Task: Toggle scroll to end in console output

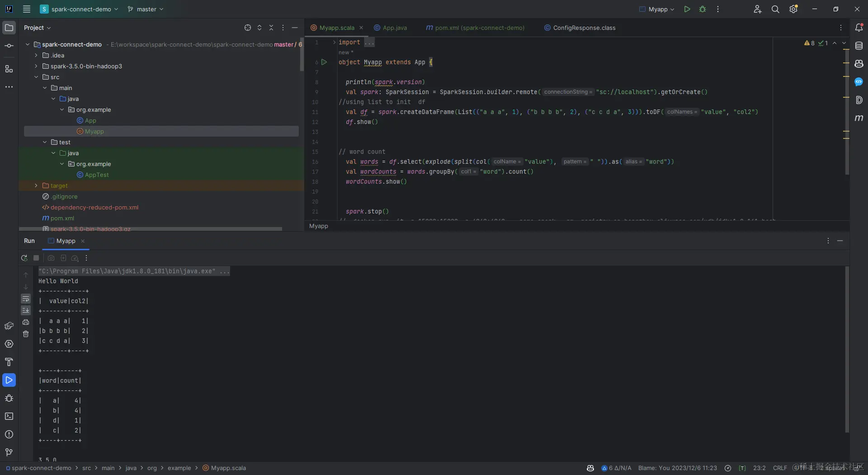Action: click(x=26, y=311)
